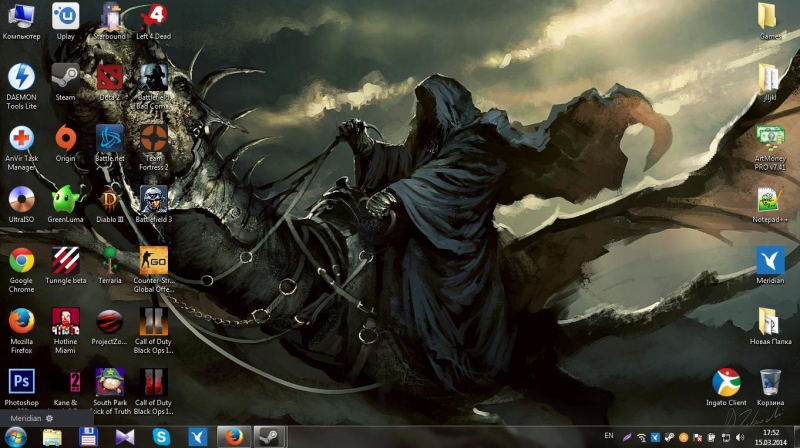Open the floppy disk taskbar icon

tap(88, 437)
